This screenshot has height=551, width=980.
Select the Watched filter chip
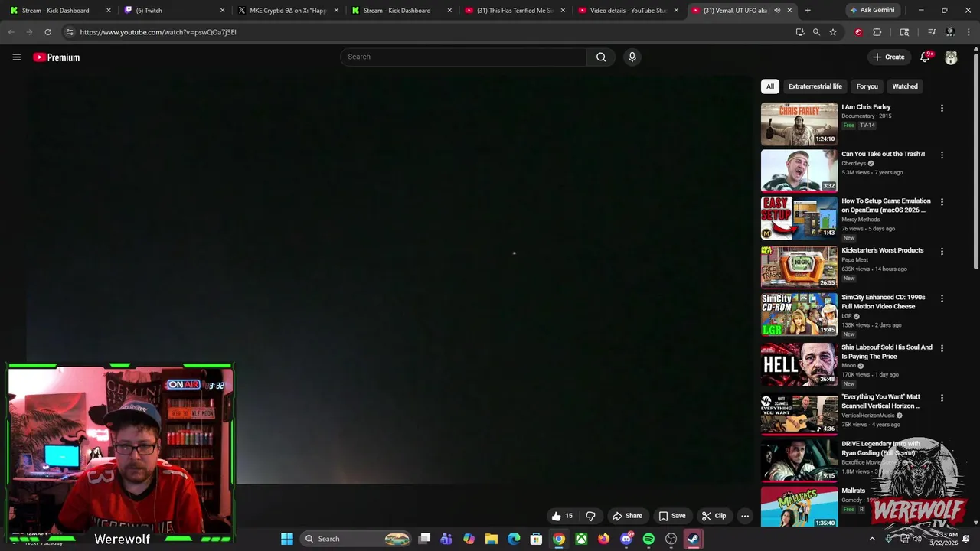click(904, 86)
